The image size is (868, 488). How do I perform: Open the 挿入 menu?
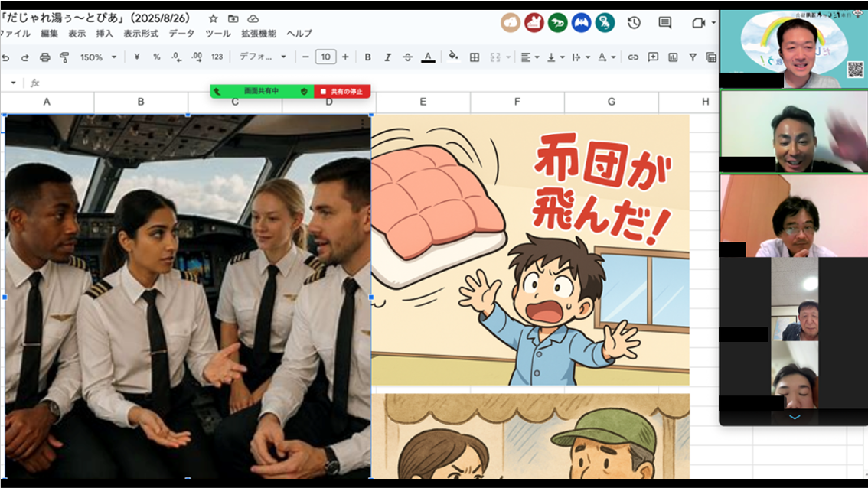pos(105,34)
